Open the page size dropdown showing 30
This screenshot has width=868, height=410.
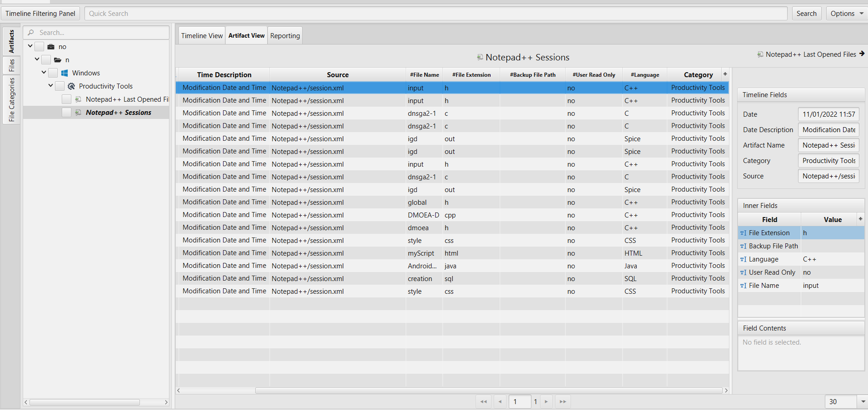pyautogui.click(x=863, y=401)
